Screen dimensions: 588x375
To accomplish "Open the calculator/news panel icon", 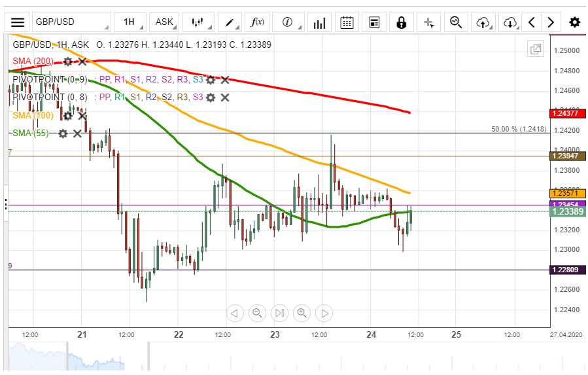I will (x=374, y=22).
